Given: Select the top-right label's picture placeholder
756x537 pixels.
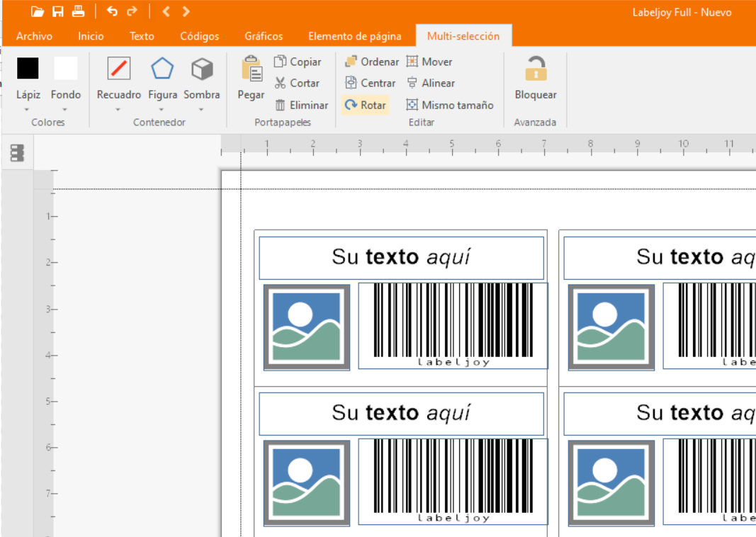Looking at the screenshot, I should coord(611,327).
